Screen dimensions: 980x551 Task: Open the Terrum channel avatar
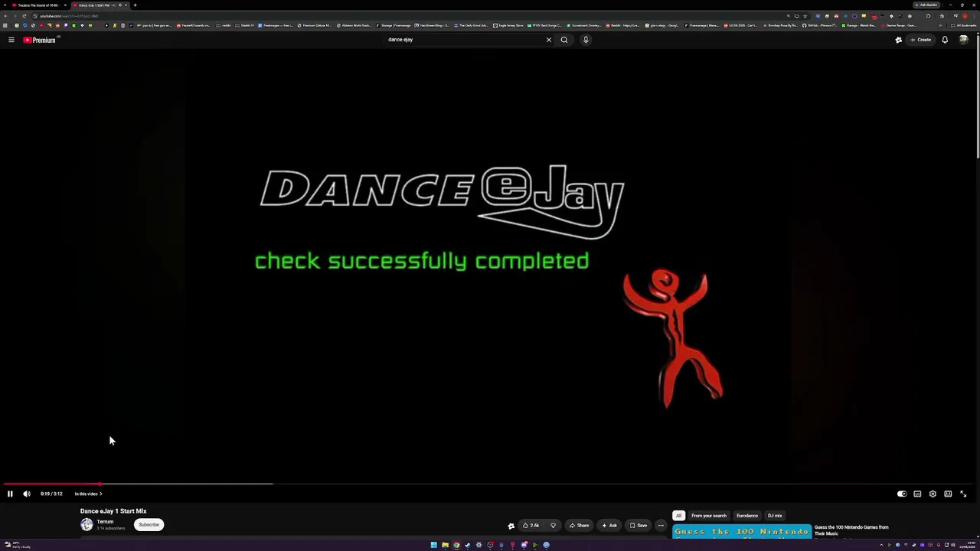tap(87, 524)
